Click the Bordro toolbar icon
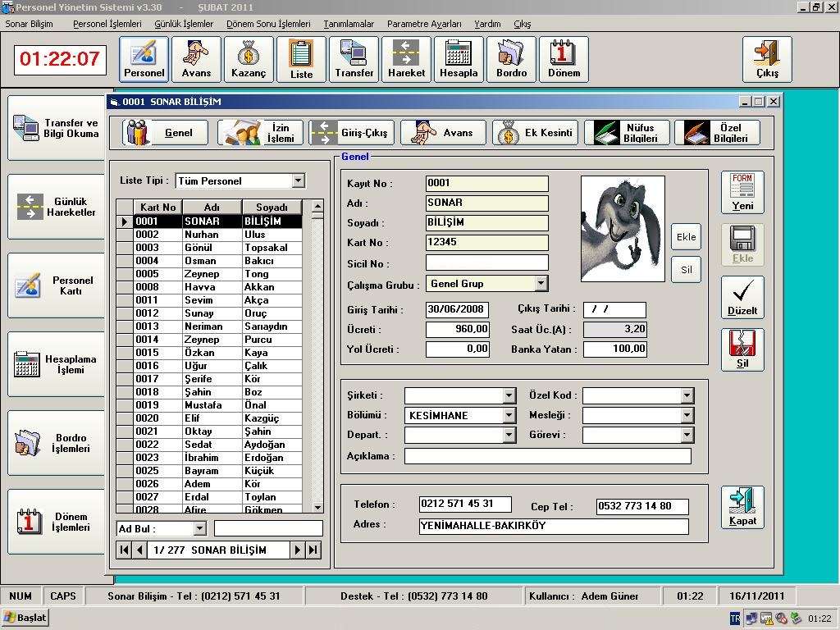Viewport: 840px width, 630px height. click(x=511, y=59)
